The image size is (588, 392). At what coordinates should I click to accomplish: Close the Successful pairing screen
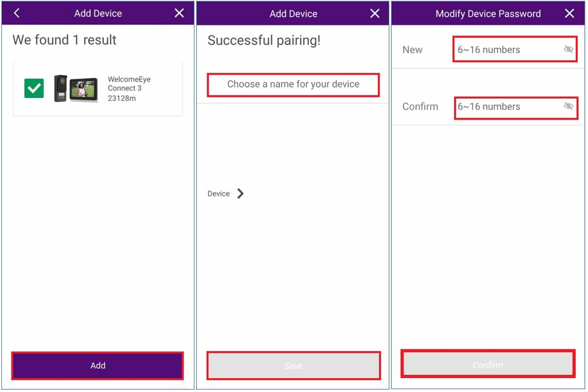tap(374, 13)
